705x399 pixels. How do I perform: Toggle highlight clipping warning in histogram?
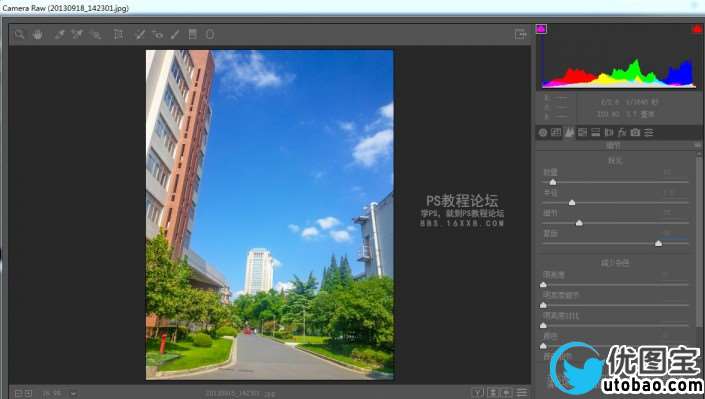697,29
